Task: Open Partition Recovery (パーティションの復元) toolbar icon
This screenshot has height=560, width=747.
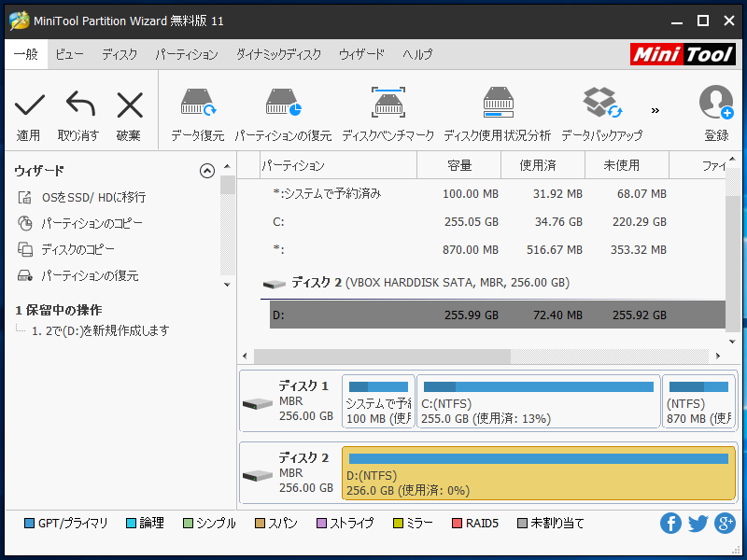Action: tap(283, 103)
